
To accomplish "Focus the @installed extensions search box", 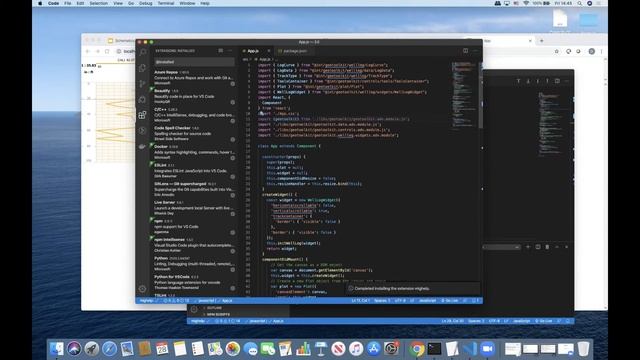I will coord(194,62).
